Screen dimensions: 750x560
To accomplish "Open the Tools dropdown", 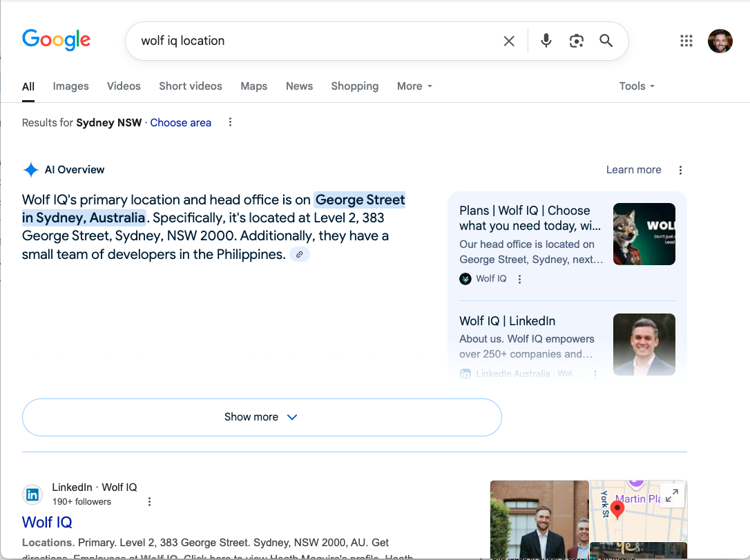I will (x=637, y=86).
